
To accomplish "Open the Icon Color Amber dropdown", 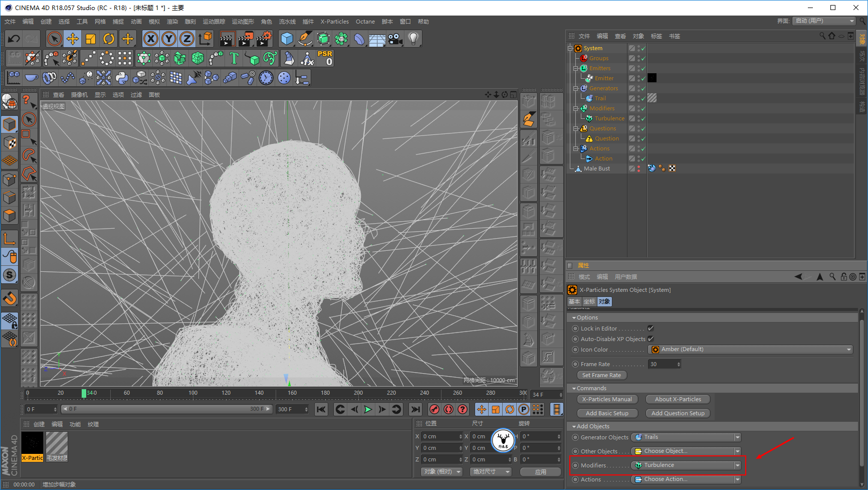I will coord(750,350).
